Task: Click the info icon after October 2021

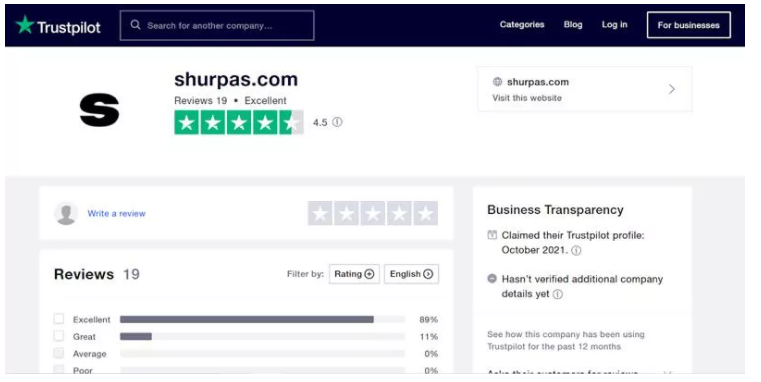Action: (576, 250)
